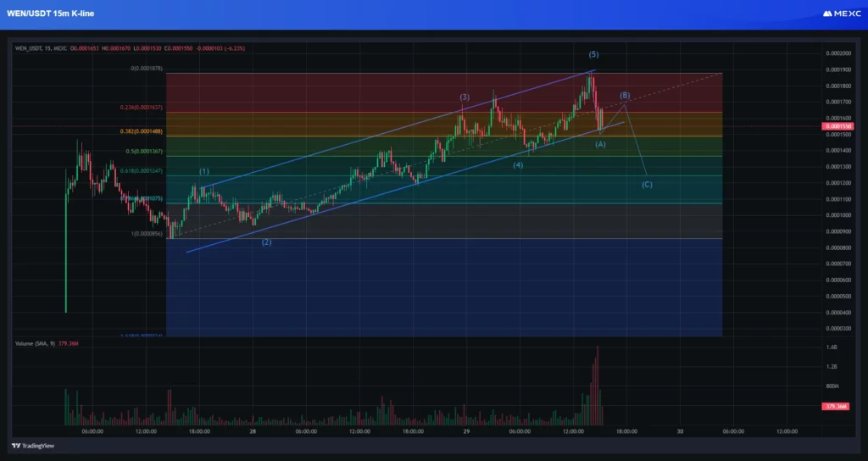Click 0.0001100 on the price scale

pos(838,199)
